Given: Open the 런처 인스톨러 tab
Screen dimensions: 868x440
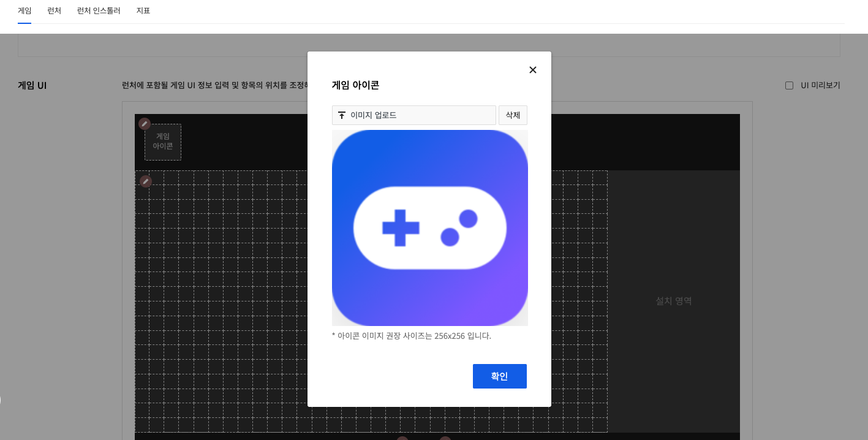Looking at the screenshot, I should [x=99, y=10].
